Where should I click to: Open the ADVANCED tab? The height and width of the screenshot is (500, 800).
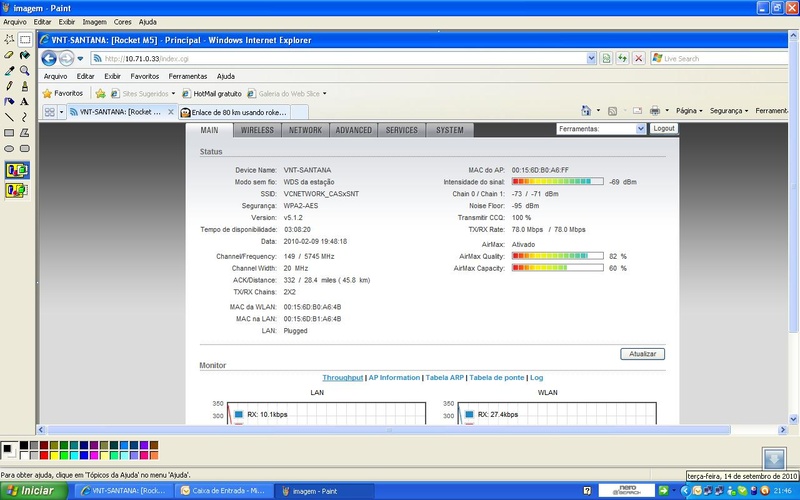coord(354,130)
